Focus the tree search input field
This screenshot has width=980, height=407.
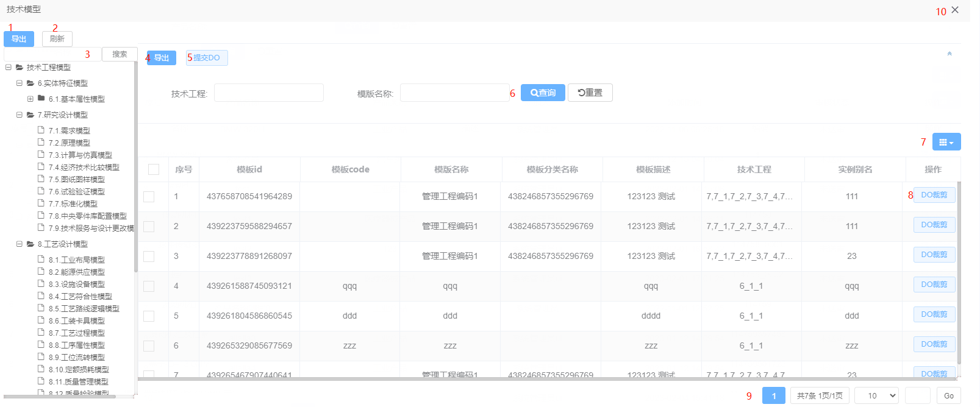pyautogui.click(x=52, y=54)
